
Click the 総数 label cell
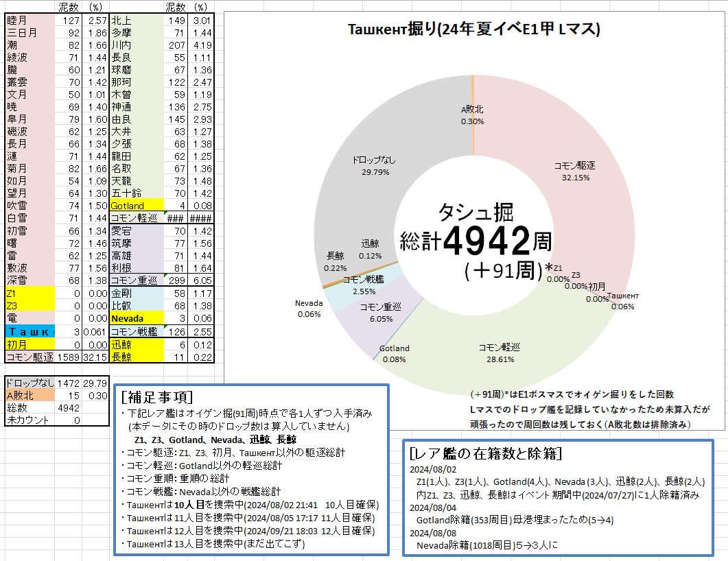pos(30,408)
